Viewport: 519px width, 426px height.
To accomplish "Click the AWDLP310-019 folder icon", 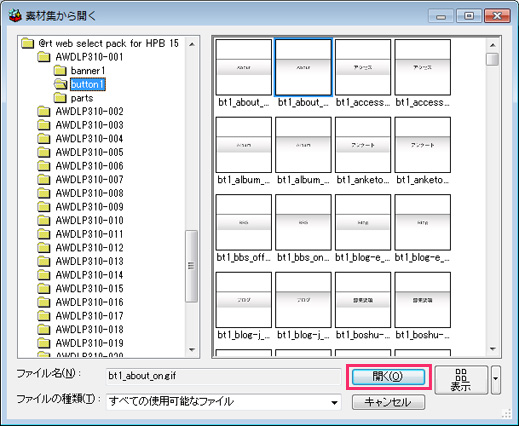I will point(44,343).
